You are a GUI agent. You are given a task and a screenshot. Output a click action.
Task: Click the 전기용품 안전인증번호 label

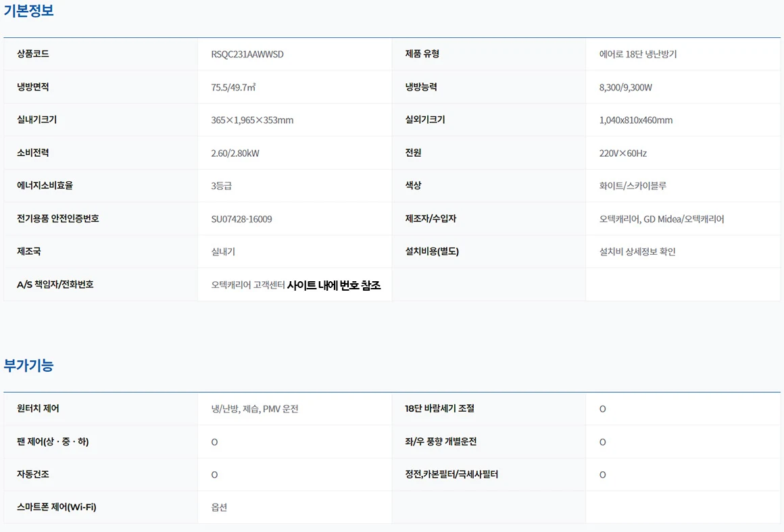(58, 218)
